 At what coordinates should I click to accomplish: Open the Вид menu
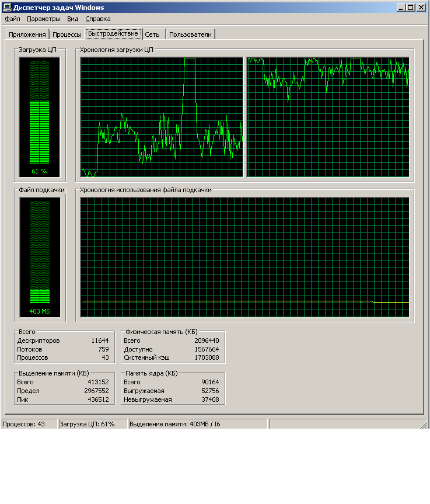72,19
